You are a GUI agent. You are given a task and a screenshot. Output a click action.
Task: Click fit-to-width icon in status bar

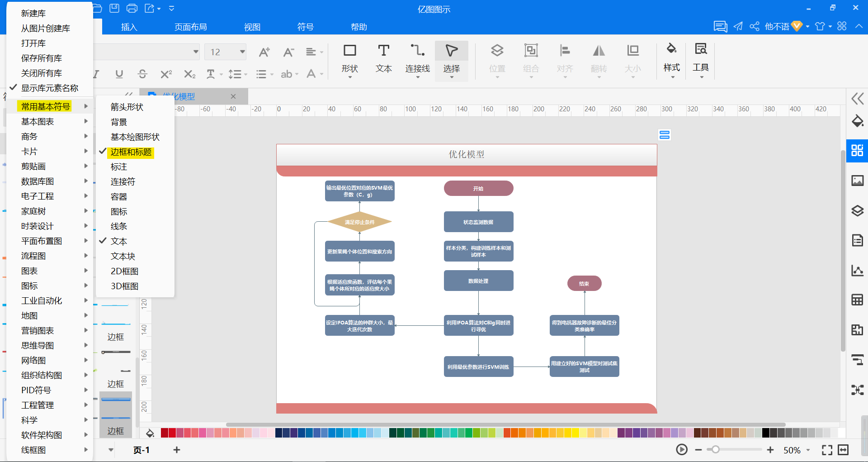(x=843, y=450)
